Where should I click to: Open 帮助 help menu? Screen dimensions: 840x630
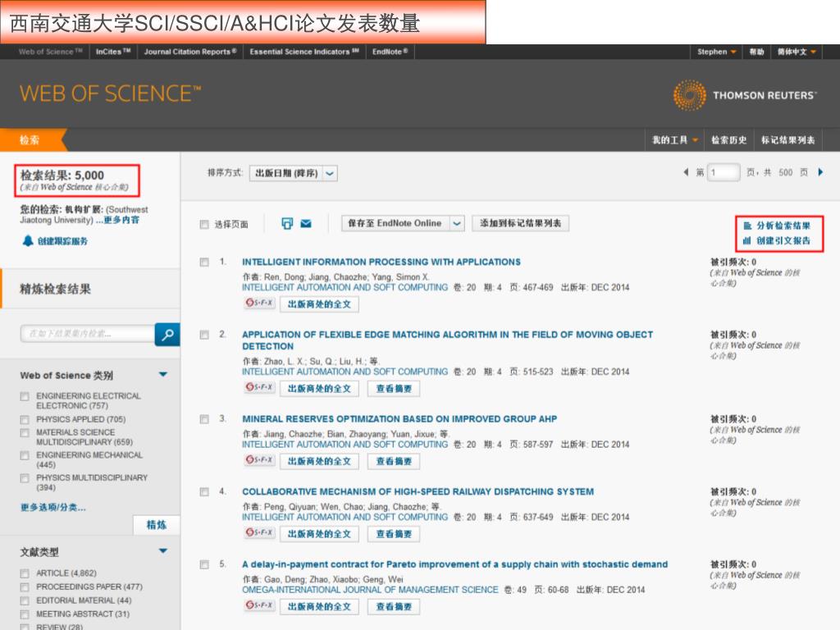tap(756, 52)
